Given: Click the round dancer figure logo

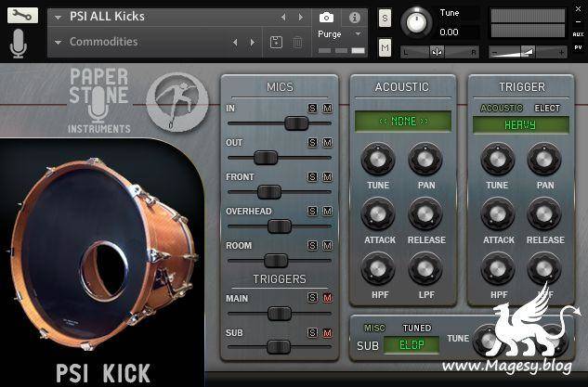Looking at the screenshot, I should [177, 102].
